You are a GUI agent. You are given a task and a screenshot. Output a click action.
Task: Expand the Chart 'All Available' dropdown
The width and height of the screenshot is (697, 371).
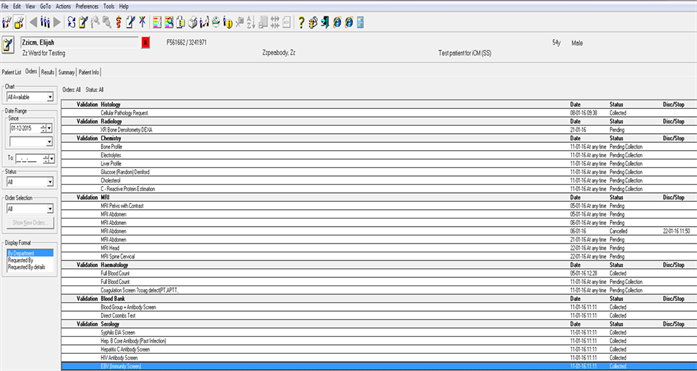[50, 97]
